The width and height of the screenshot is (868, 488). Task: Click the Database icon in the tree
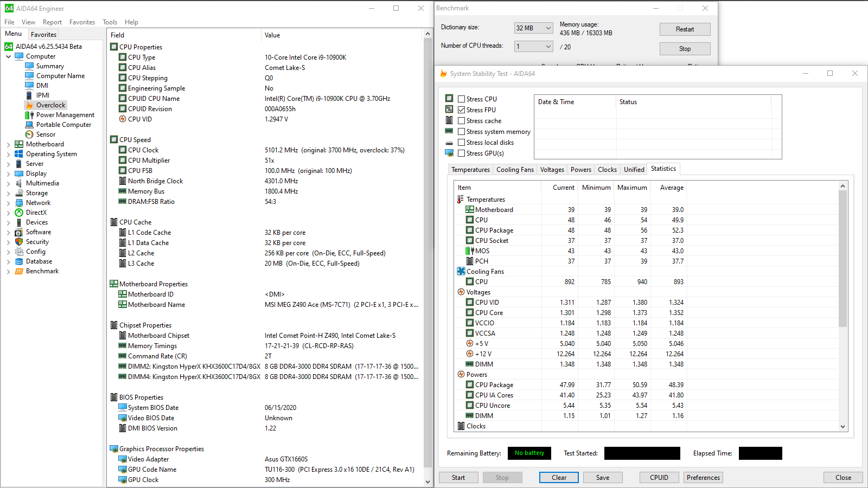19,261
